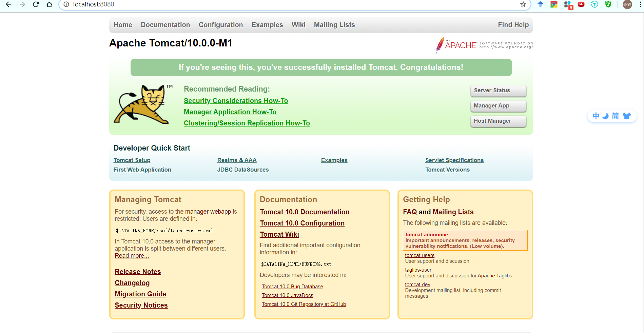Open JDBC DataSources link
The width and height of the screenshot is (644, 333).
tap(243, 170)
